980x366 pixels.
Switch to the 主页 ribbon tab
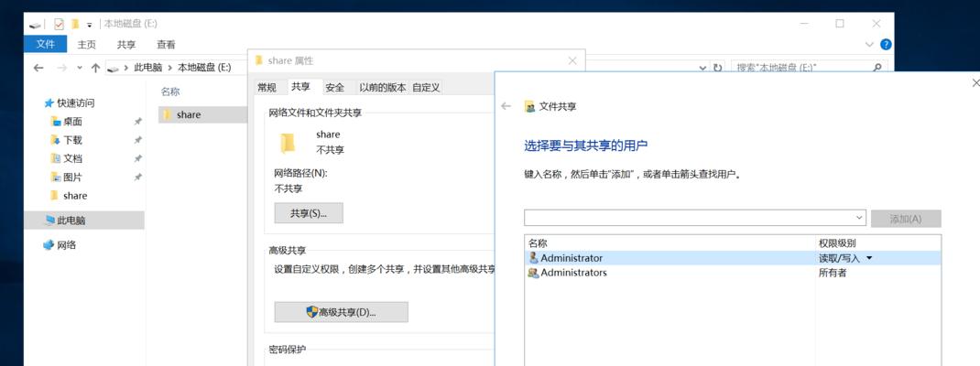coord(86,44)
